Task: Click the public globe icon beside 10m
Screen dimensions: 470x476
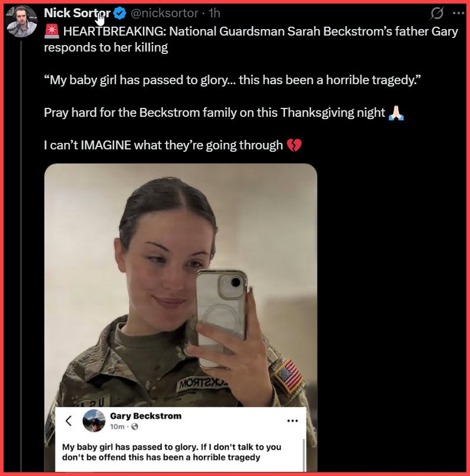Action: (135, 427)
